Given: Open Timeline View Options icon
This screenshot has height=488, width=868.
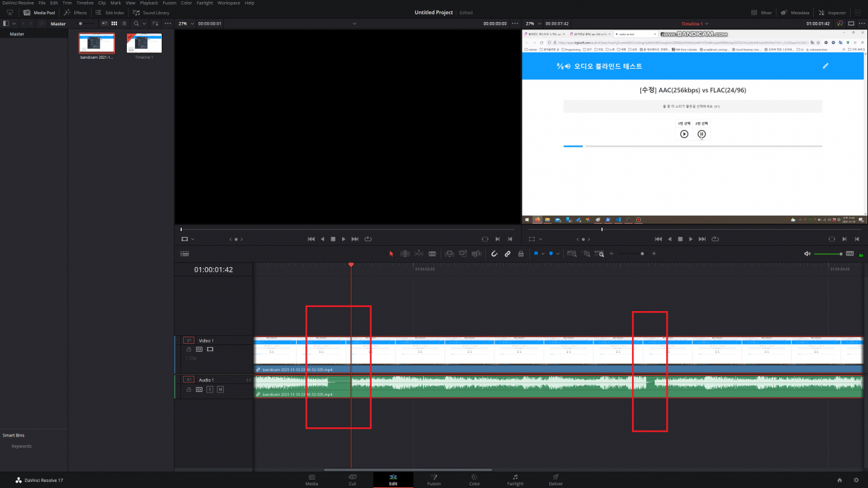Looking at the screenshot, I should coord(185,254).
